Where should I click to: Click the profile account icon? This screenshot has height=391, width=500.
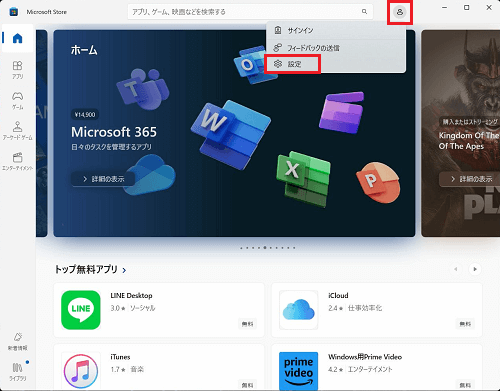pos(400,12)
